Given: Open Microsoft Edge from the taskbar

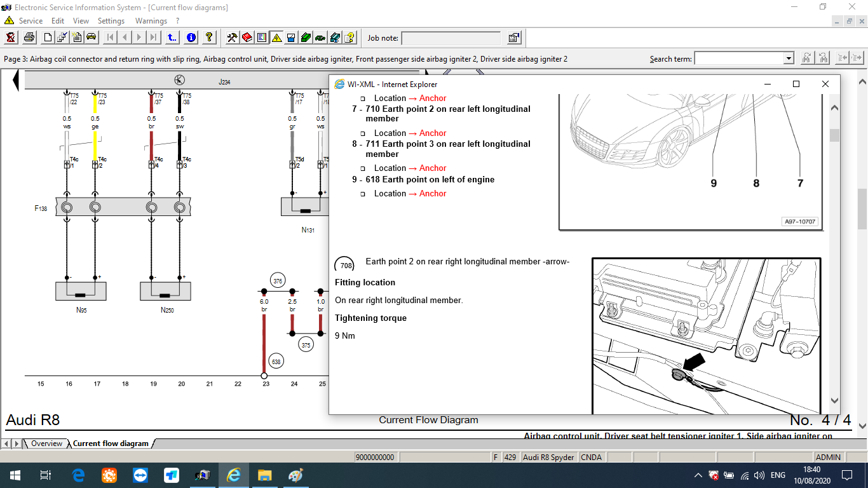Looking at the screenshot, I should [78, 475].
